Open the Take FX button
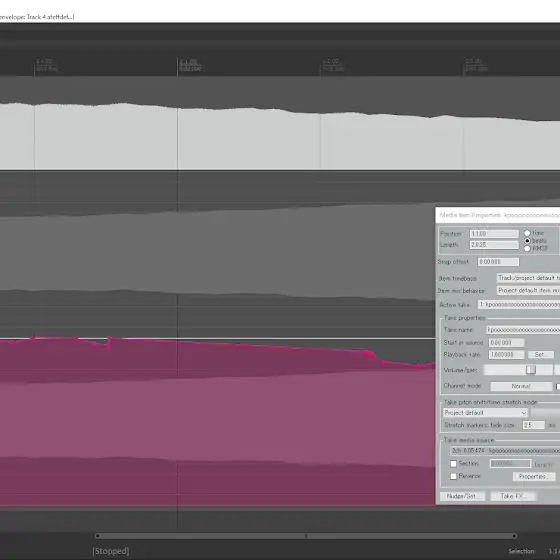The height and width of the screenshot is (560, 560). 513,496
